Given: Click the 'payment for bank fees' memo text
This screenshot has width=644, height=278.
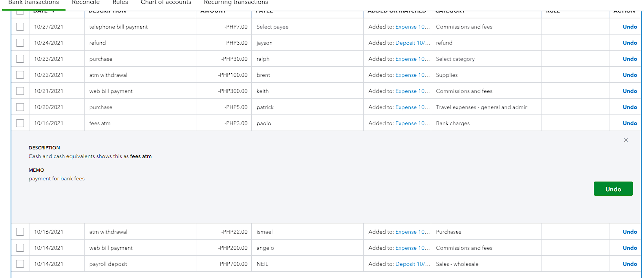Looking at the screenshot, I should (x=57, y=178).
